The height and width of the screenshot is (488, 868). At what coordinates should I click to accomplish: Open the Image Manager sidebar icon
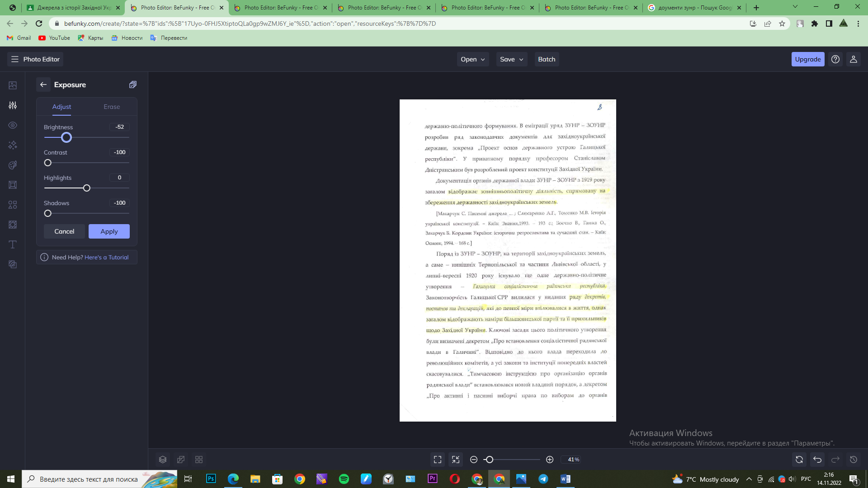pos(13,85)
